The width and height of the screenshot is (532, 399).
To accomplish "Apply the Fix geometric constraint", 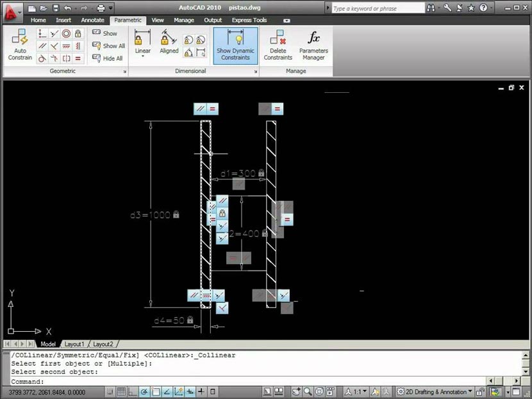I will [x=78, y=33].
